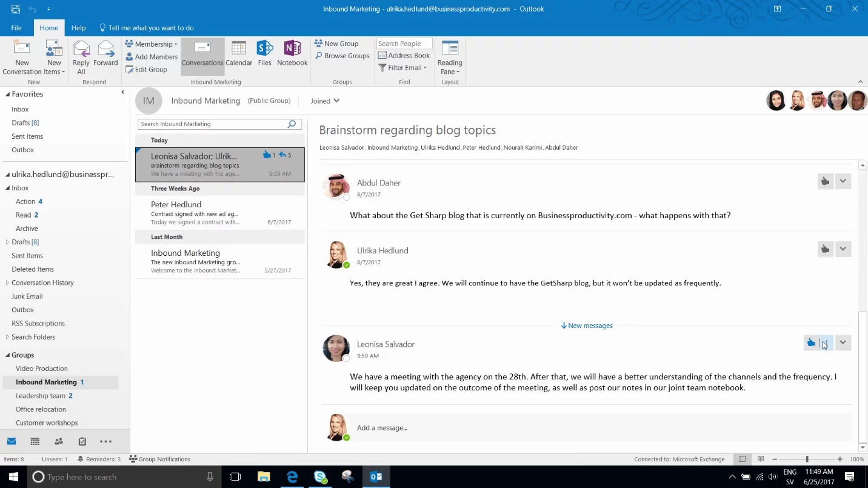This screenshot has width=868, height=488.
Task: Zoom out with the minus button
Action: [775, 460]
